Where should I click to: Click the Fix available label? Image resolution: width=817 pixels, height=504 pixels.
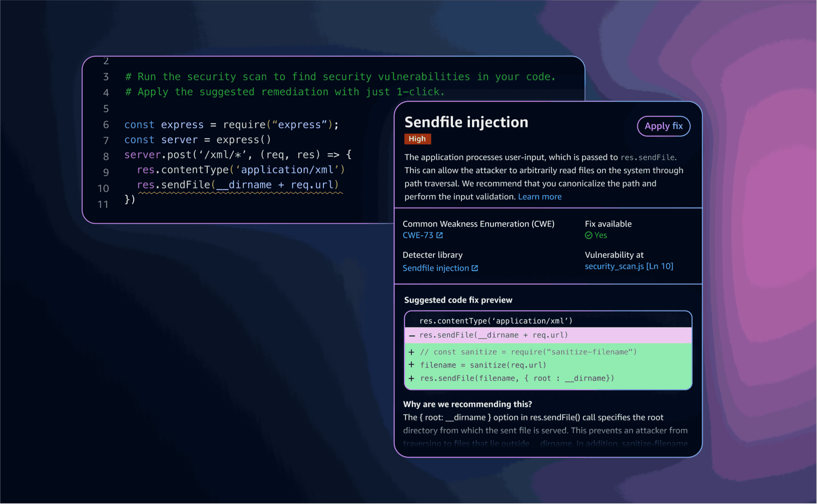click(608, 224)
